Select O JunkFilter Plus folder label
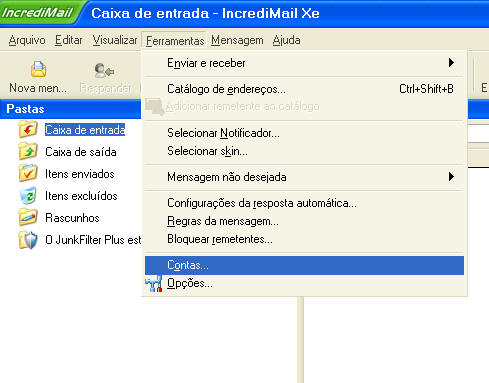 point(93,240)
